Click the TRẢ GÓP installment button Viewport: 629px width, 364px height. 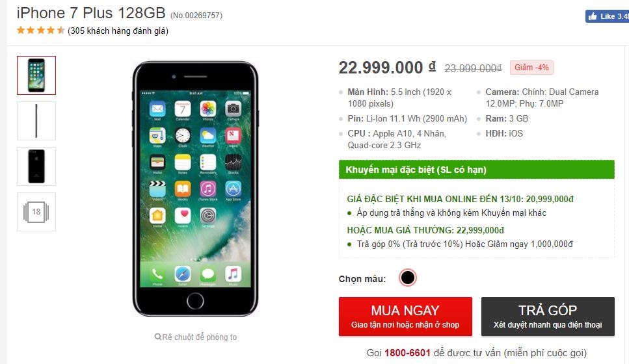(548, 317)
